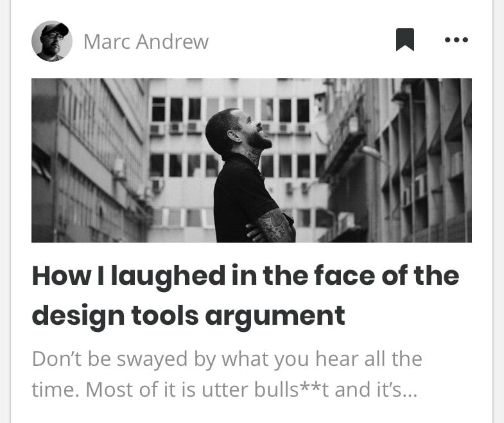The width and height of the screenshot is (504, 423).
Task: Click the 'Most of it is utter' excerpt line
Action: tap(224, 390)
